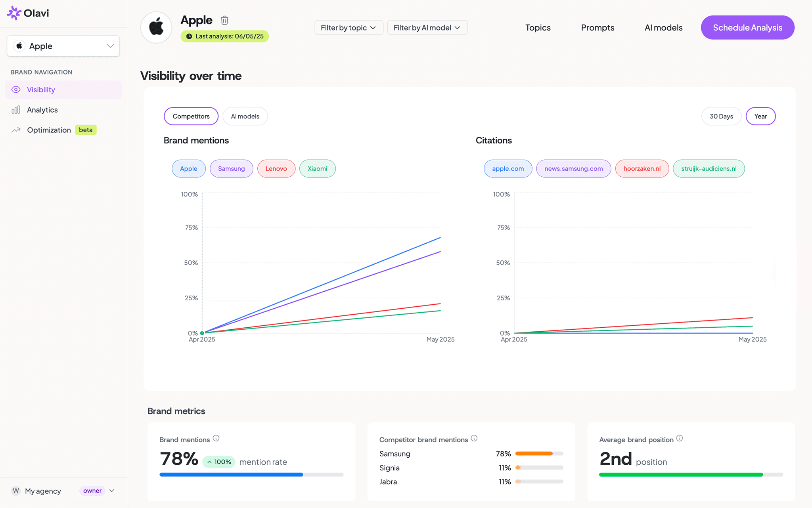The height and width of the screenshot is (508, 812).
Task: Open the Topics navigation item
Action: click(538, 27)
